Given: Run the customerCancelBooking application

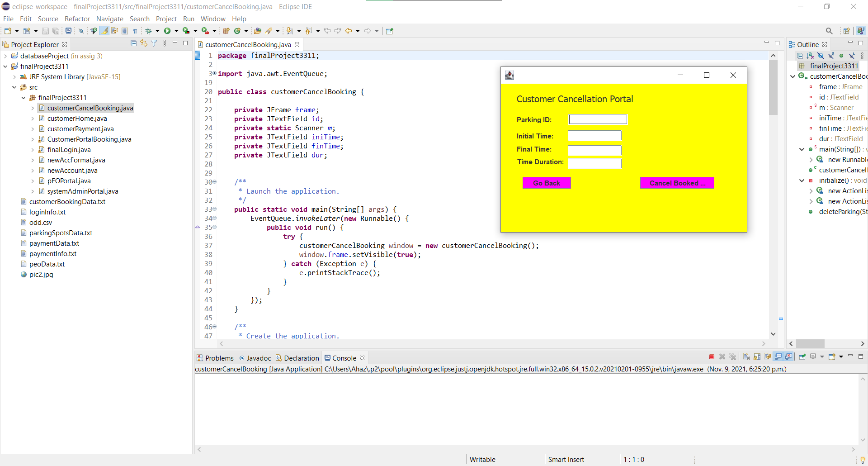Looking at the screenshot, I should point(168,31).
